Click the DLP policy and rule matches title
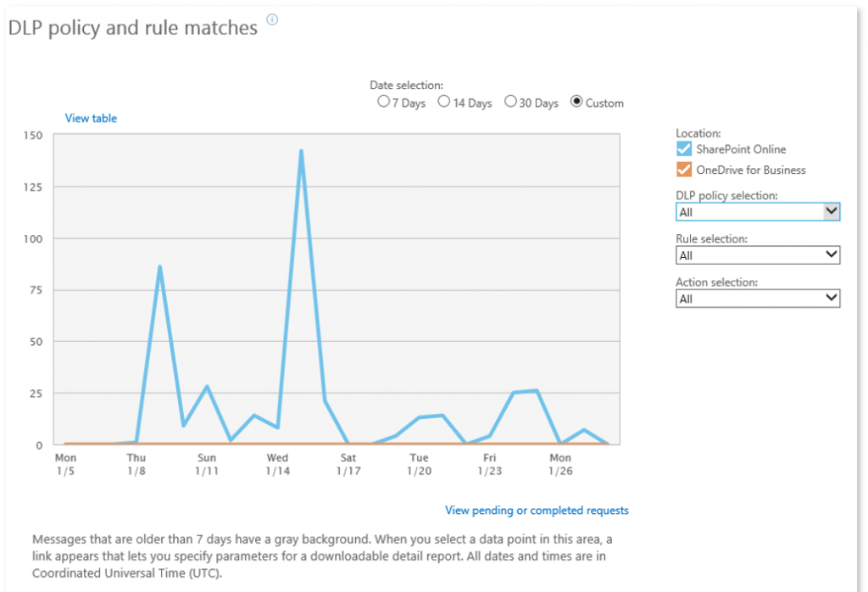The height and width of the screenshot is (592, 868). tap(133, 28)
